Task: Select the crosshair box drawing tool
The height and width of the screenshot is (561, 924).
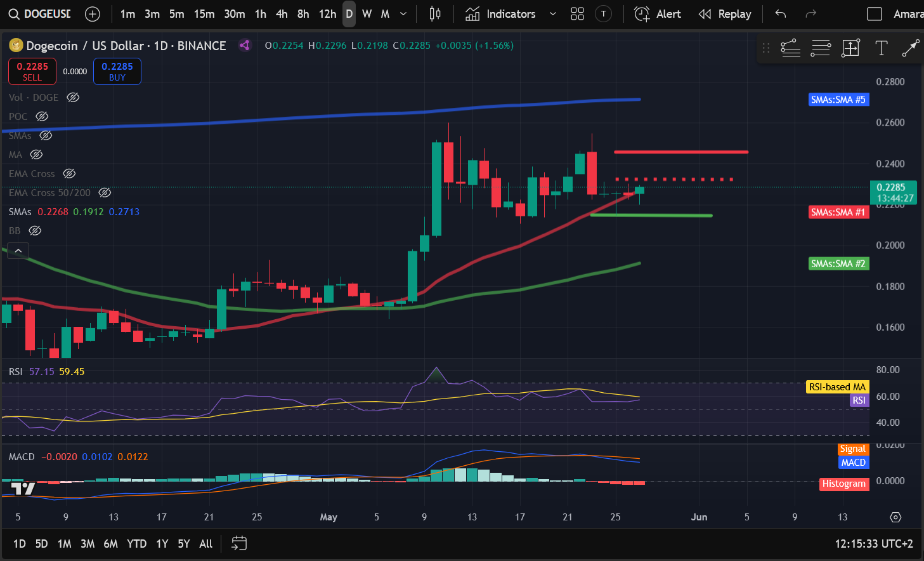Action: pyautogui.click(x=850, y=48)
